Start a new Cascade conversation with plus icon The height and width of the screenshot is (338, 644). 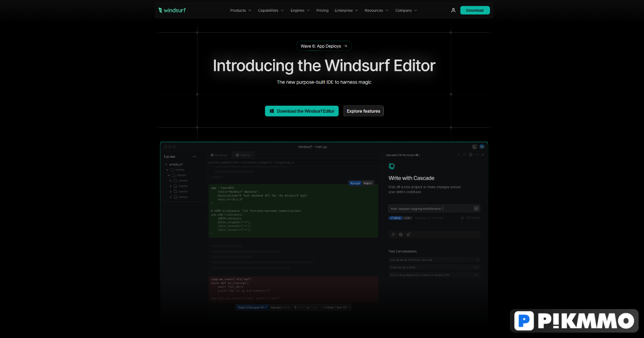pyautogui.click(x=458, y=155)
